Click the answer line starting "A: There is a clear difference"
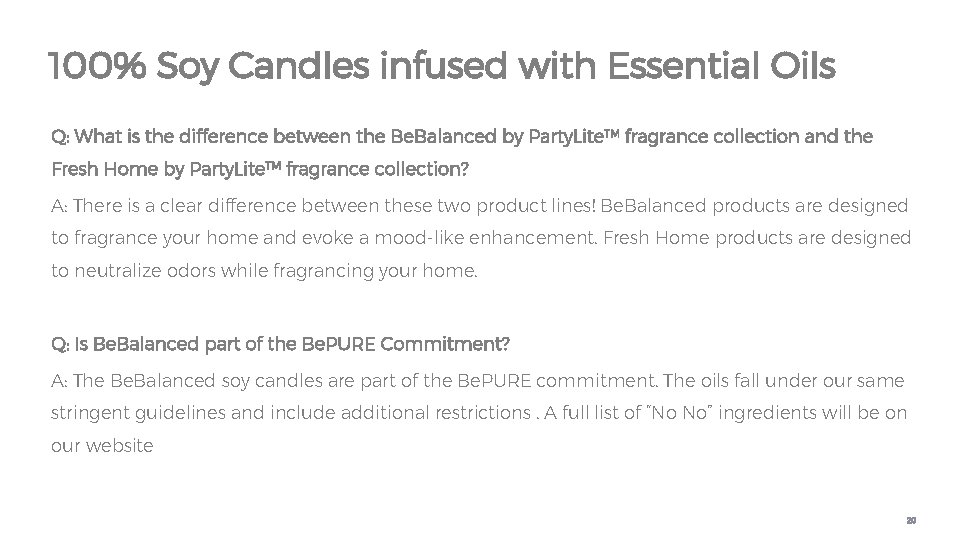 (x=479, y=206)
